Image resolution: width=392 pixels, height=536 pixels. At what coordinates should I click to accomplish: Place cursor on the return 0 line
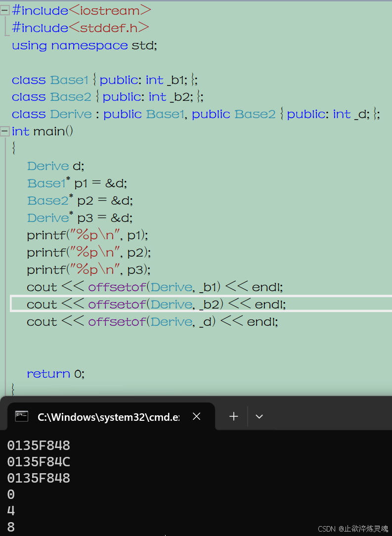[x=55, y=374]
